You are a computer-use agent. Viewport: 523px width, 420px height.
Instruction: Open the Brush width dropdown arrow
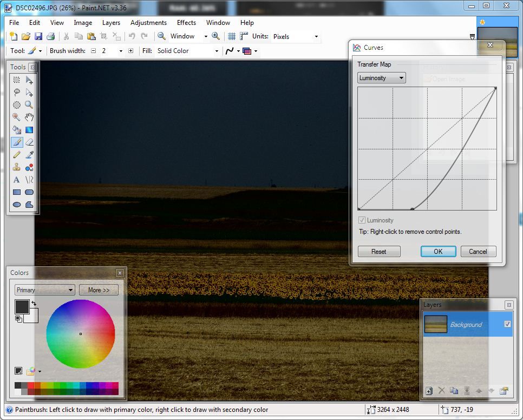121,51
